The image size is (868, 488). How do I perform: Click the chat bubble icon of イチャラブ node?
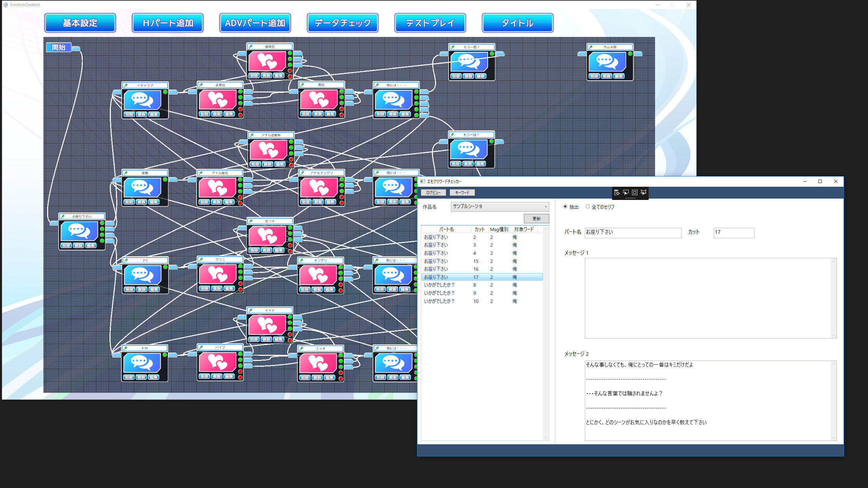pyautogui.click(x=142, y=100)
